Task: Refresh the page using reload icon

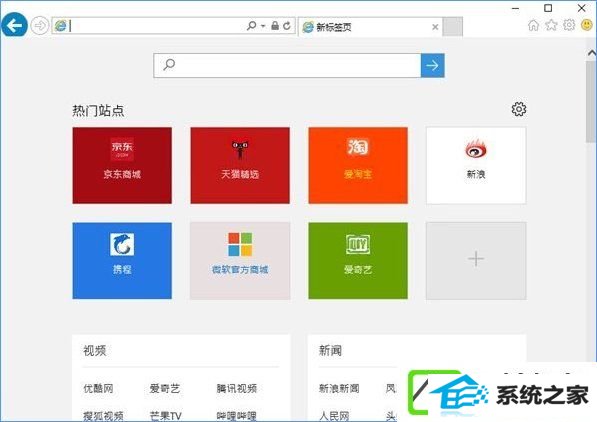Action: coord(287,26)
